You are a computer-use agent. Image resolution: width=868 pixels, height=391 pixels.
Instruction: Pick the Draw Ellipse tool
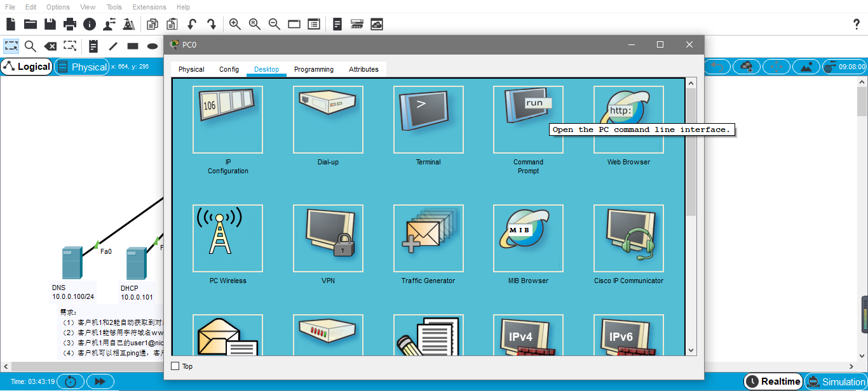click(153, 46)
